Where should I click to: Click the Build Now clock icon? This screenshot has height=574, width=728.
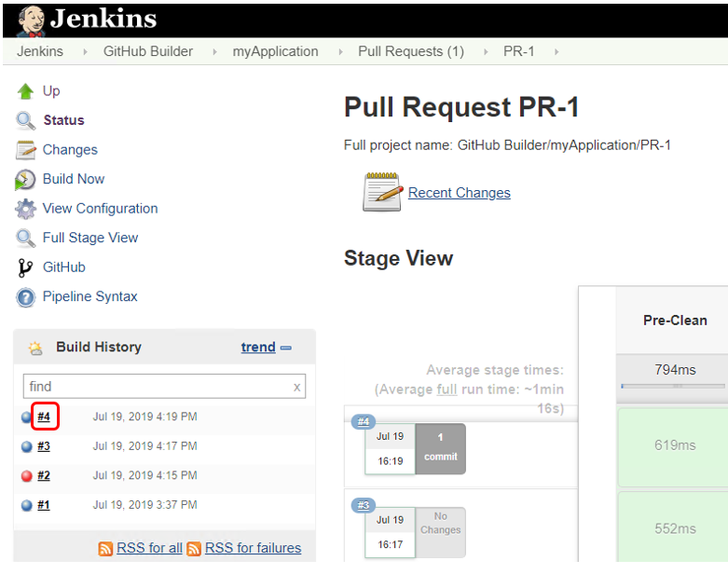click(x=25, y=180)
